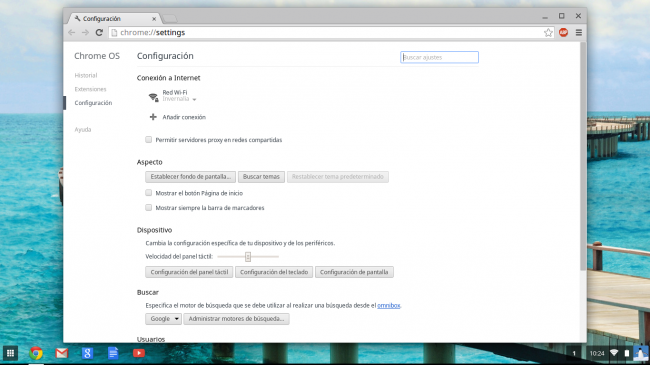The height and width of the screenshot is (365, 650).
Task: Click the battery icon in system tray
Action: [x=627, y=353]
